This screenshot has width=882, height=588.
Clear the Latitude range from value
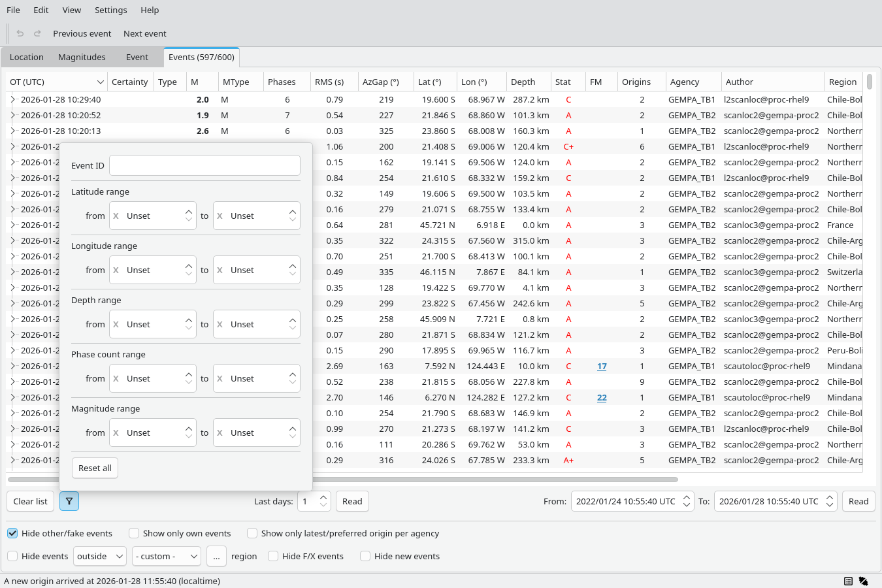coord(116,216)
